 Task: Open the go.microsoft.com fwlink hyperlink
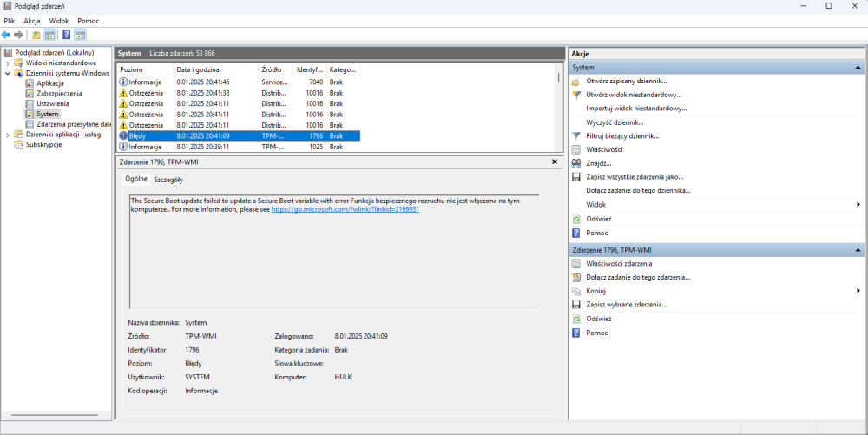click(x=345, y=209)
